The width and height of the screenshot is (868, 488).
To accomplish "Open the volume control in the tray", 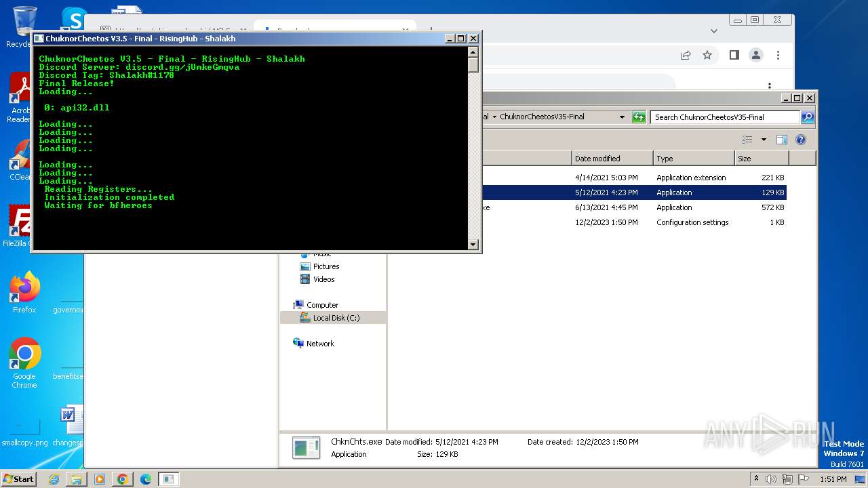I will 771,479.
